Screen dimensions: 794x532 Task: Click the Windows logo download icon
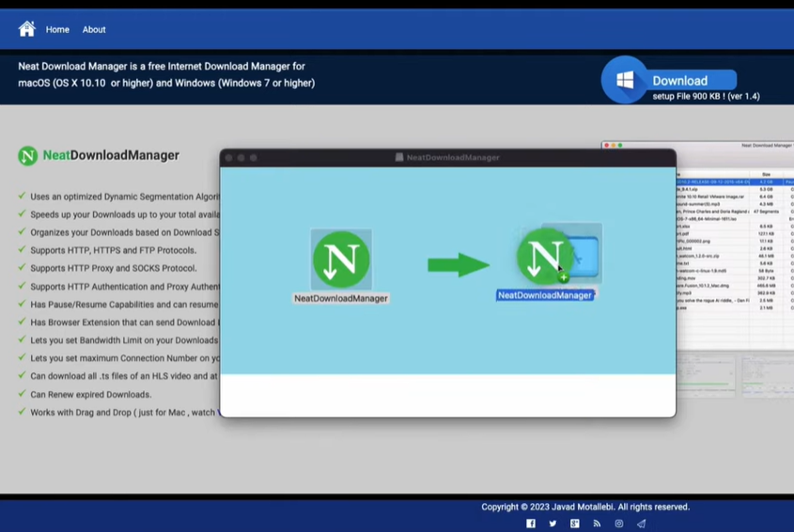click(625, 80)
